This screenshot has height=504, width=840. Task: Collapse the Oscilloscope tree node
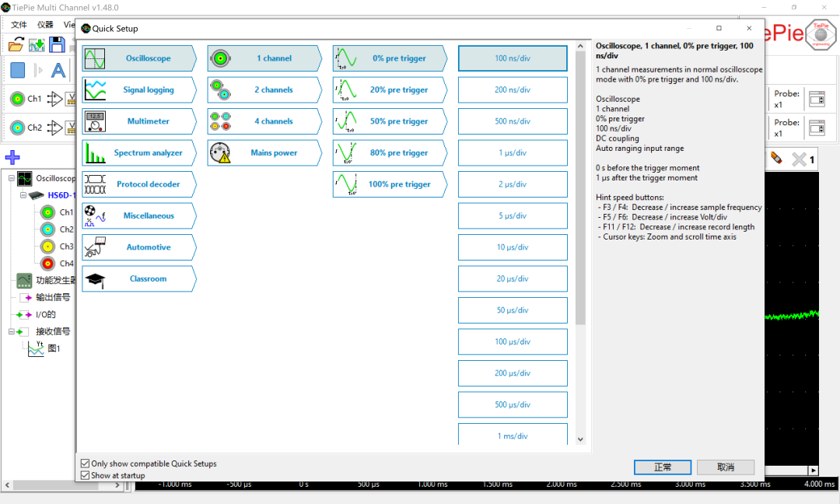click(x=11, y=178)
